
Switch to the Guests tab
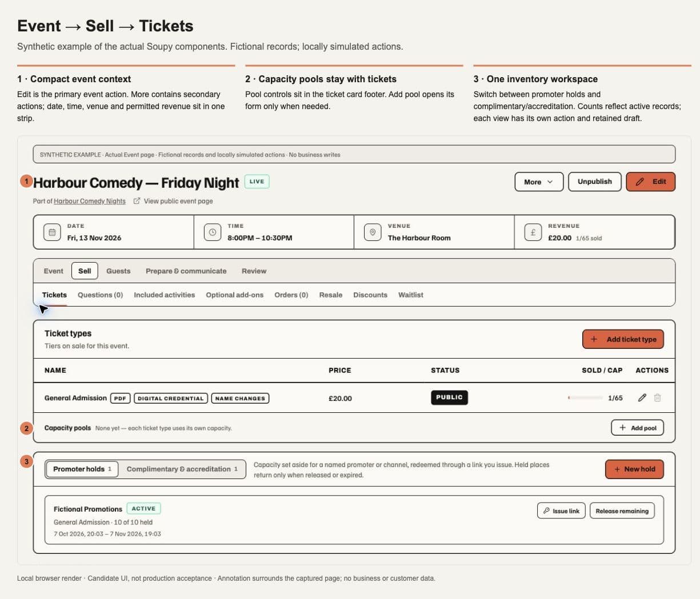point(118,271)
